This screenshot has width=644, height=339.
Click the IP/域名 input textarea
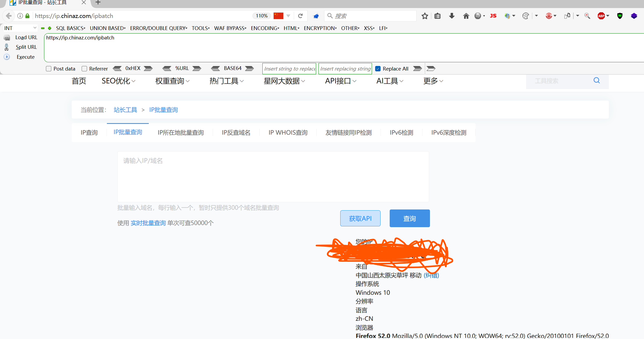coord(273,177)
